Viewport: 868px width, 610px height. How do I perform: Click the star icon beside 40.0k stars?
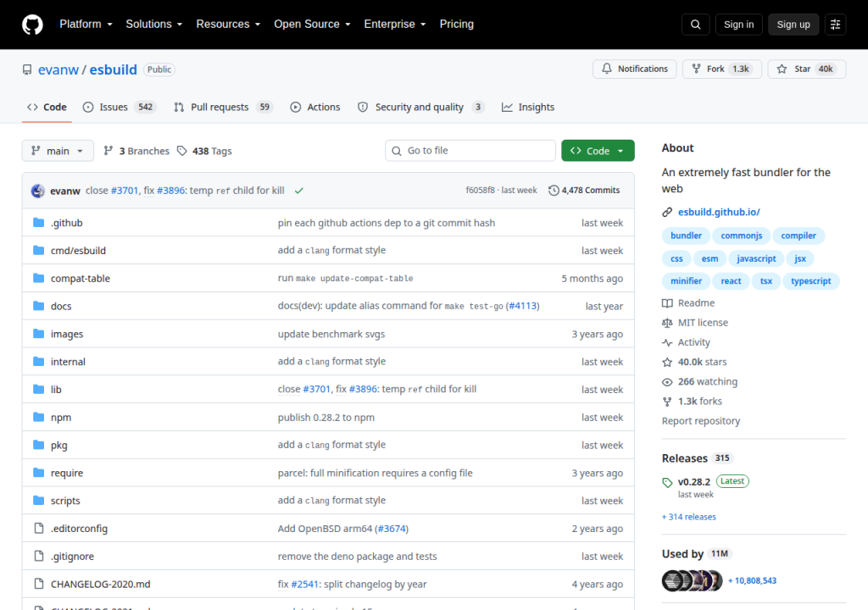coord(667,362)
